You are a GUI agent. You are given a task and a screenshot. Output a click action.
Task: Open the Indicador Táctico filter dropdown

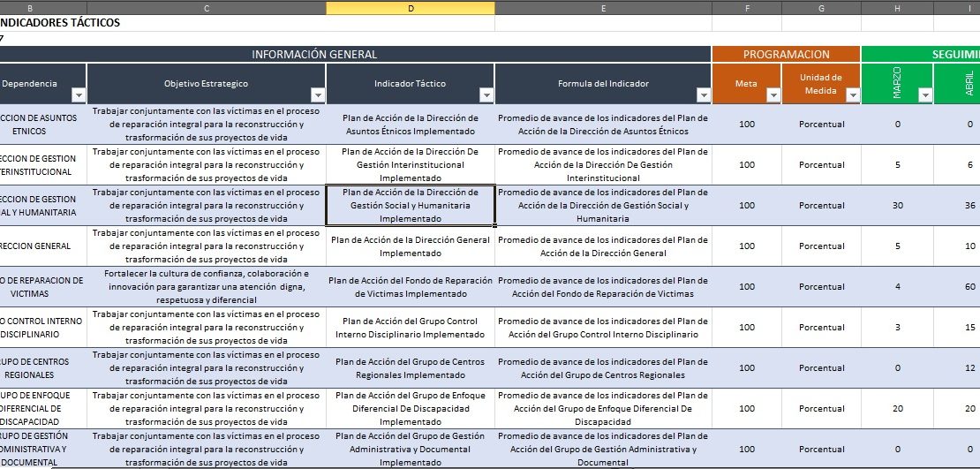click(x=486, y=95)
